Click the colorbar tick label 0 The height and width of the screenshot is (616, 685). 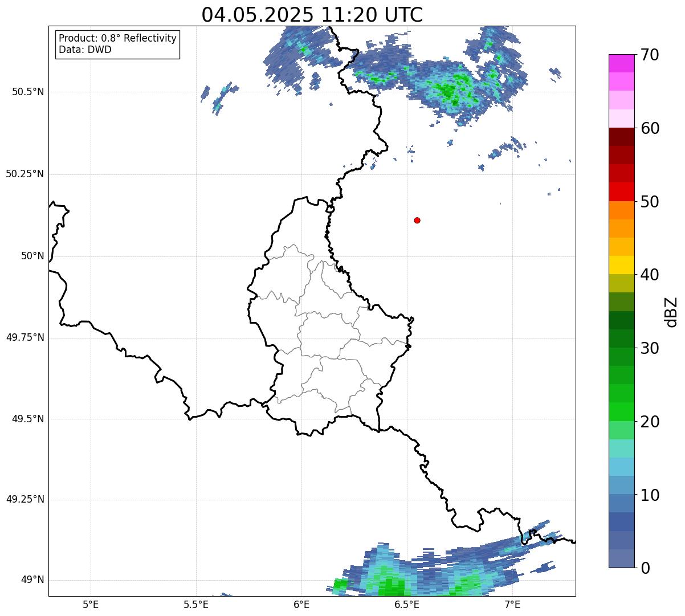pyautogui.click(x=645, y=568)
